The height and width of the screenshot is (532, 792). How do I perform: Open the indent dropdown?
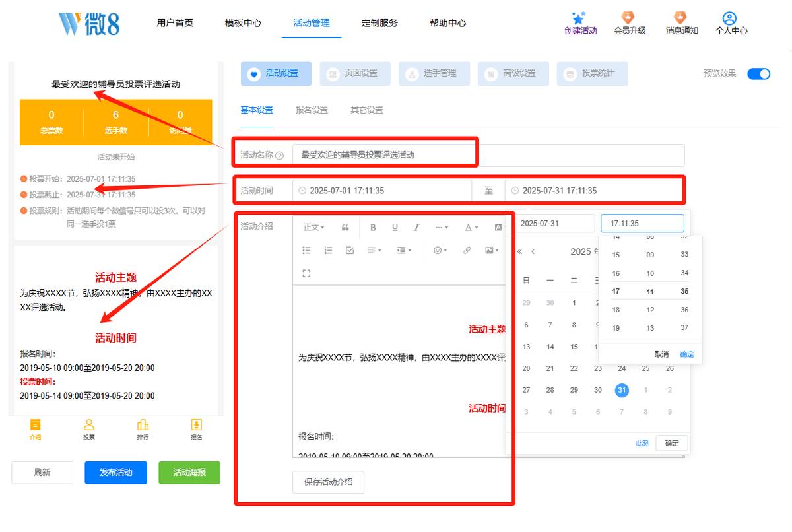coord(404,250)
